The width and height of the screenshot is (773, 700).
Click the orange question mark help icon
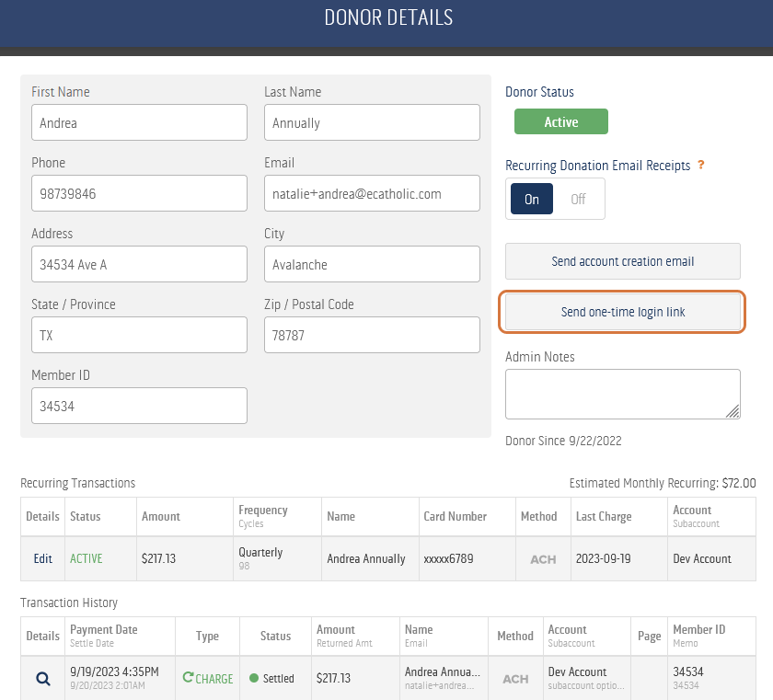700,166
